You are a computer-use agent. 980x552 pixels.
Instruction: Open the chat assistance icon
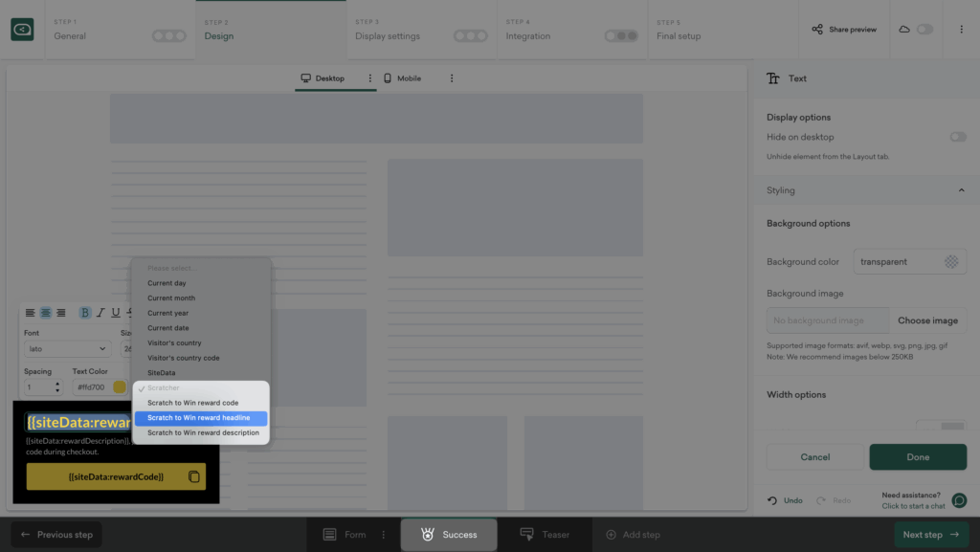pyautogui.click(x=959, y=500)
